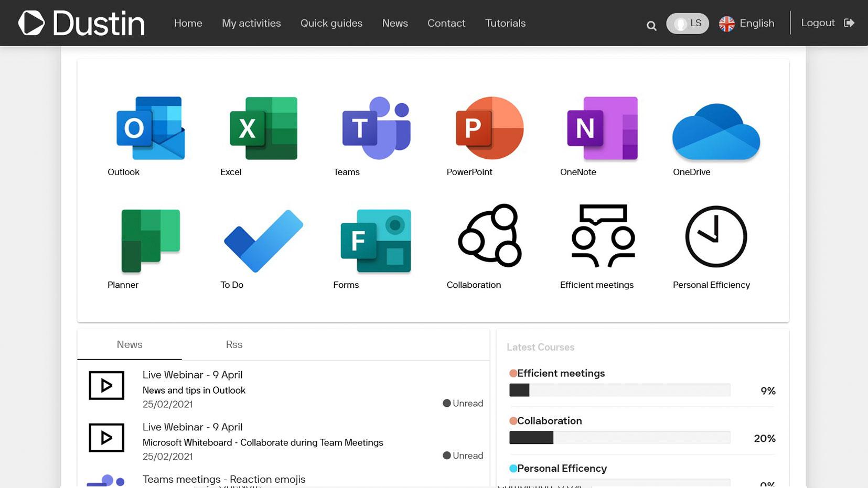Go to the Home menu item

(x=188, y=23)
